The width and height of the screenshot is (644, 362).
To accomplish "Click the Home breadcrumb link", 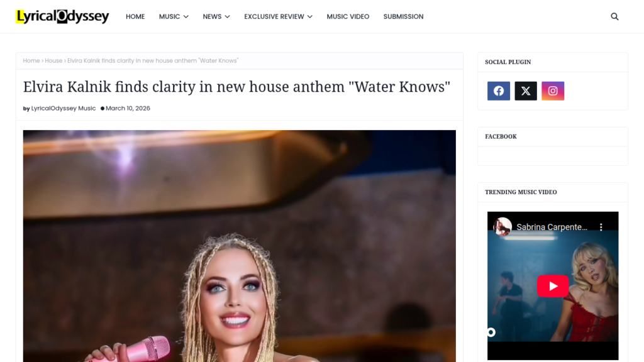I will click(31, 61).
